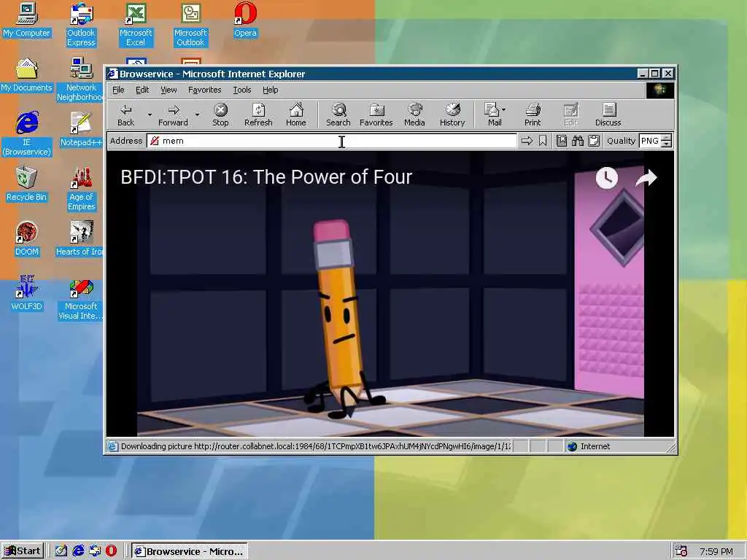Select the Microsoft Excel desktop shortcut
Viewport: 747px width, 560px height.
pos(136,25)
